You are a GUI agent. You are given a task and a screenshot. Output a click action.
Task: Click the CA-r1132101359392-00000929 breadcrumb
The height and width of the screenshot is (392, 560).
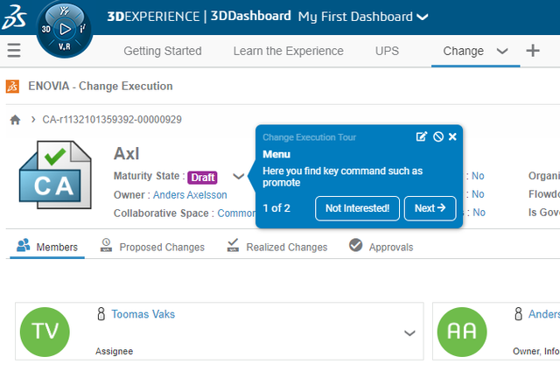[112, 119]
